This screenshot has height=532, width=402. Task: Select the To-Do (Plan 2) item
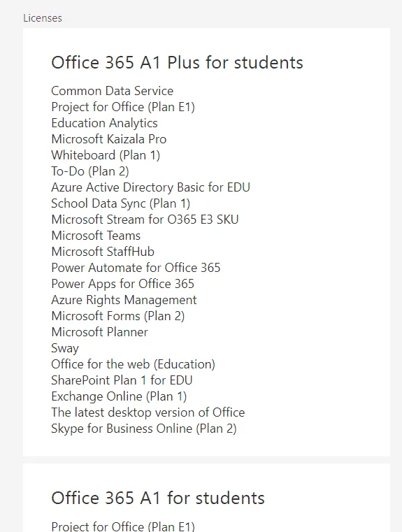tap(90, 171)
